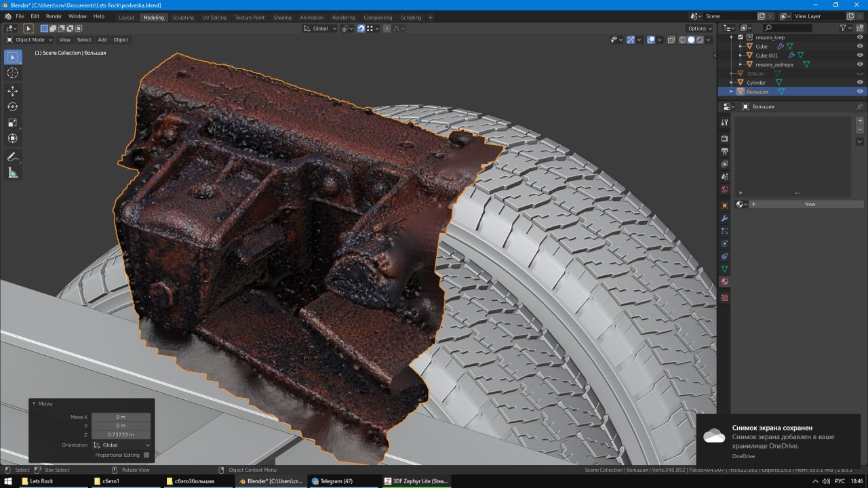Toggle viewport overlays button

(650, 39)
